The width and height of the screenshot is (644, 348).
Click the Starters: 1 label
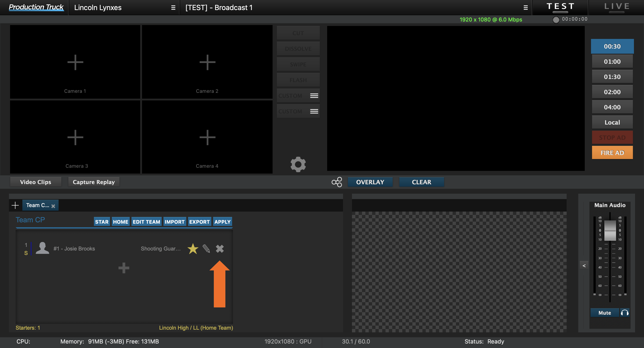point(28,327)
